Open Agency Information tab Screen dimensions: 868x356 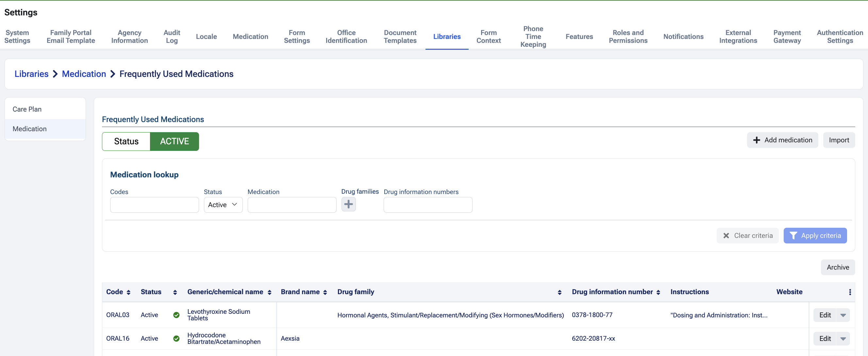coord(129,36)
